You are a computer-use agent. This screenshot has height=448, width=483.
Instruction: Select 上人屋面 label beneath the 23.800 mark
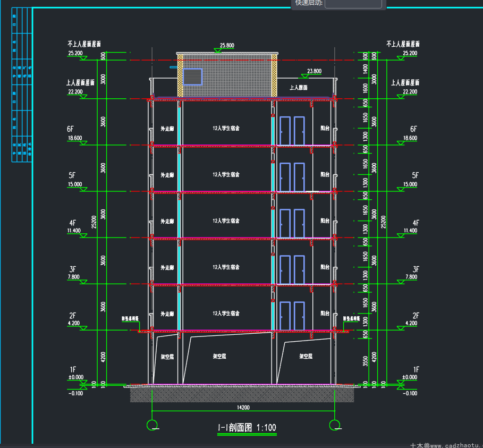pos(299,88)
